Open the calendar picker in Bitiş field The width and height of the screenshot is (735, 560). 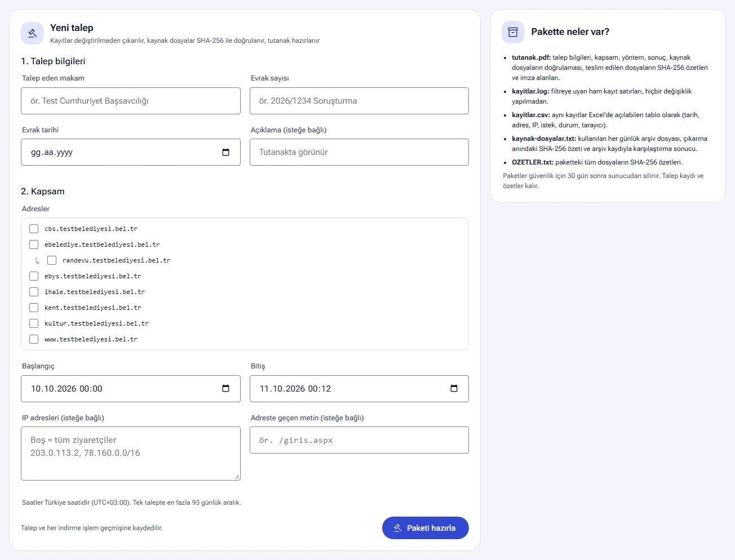coord(454,389)
